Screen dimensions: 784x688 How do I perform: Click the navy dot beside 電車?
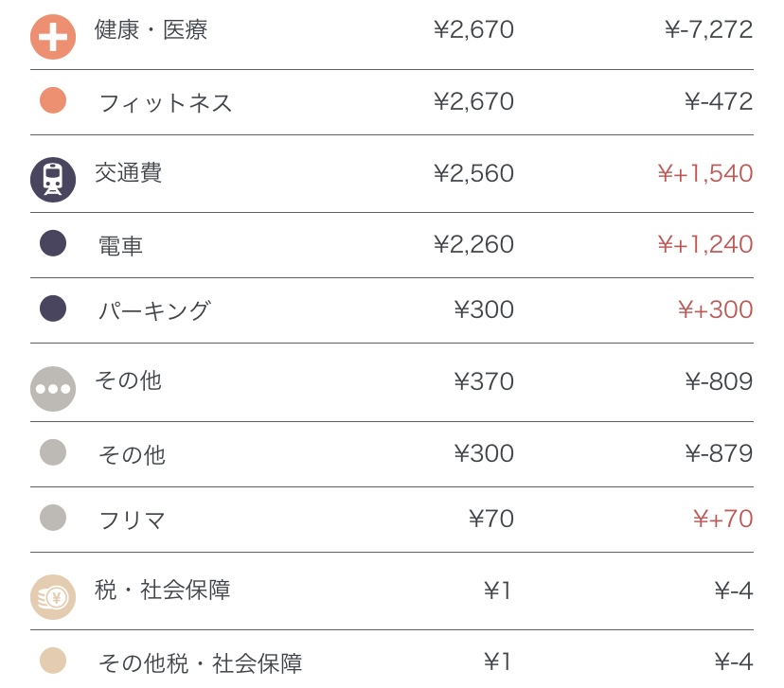click(53, 243)
